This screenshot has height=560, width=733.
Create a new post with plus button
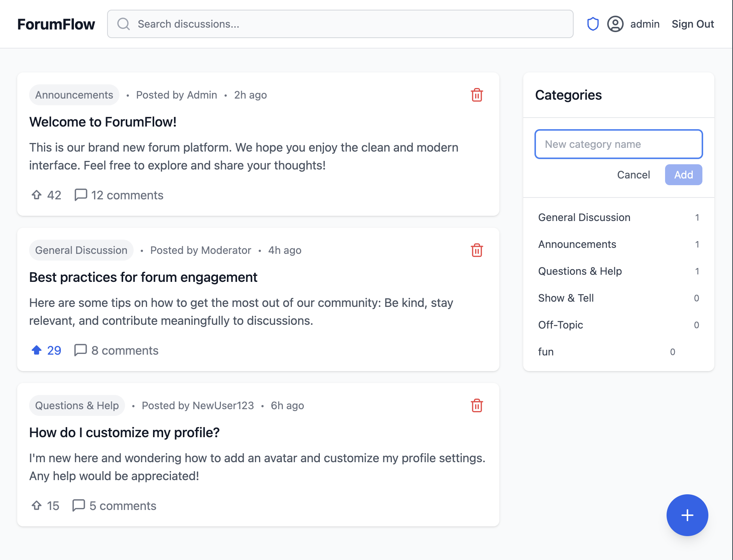[x=687, y=515]
